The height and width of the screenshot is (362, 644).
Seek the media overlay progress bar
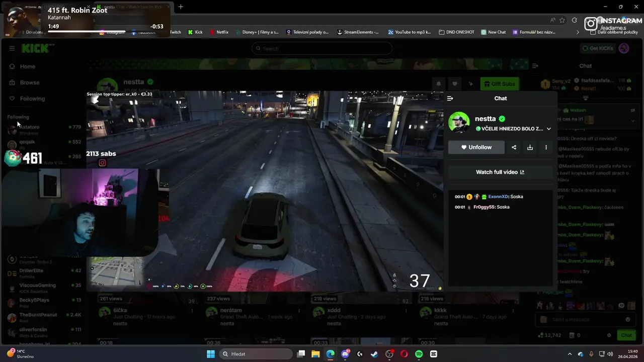106,32
